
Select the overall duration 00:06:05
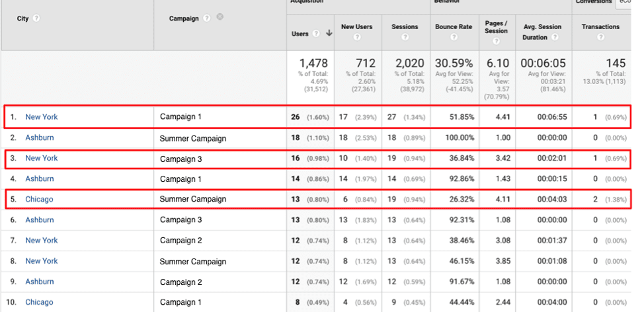(543, 63)
